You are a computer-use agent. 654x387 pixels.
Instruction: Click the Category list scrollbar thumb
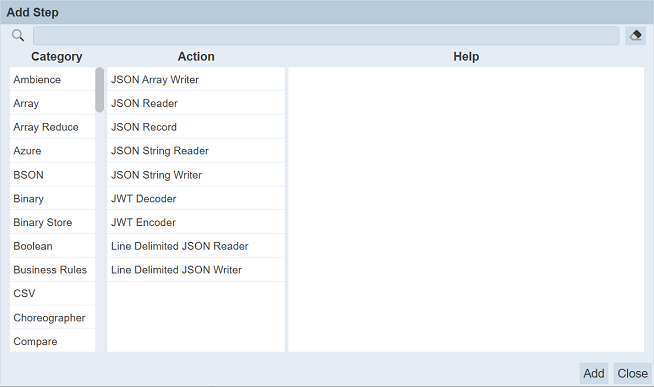pos(99,90)
